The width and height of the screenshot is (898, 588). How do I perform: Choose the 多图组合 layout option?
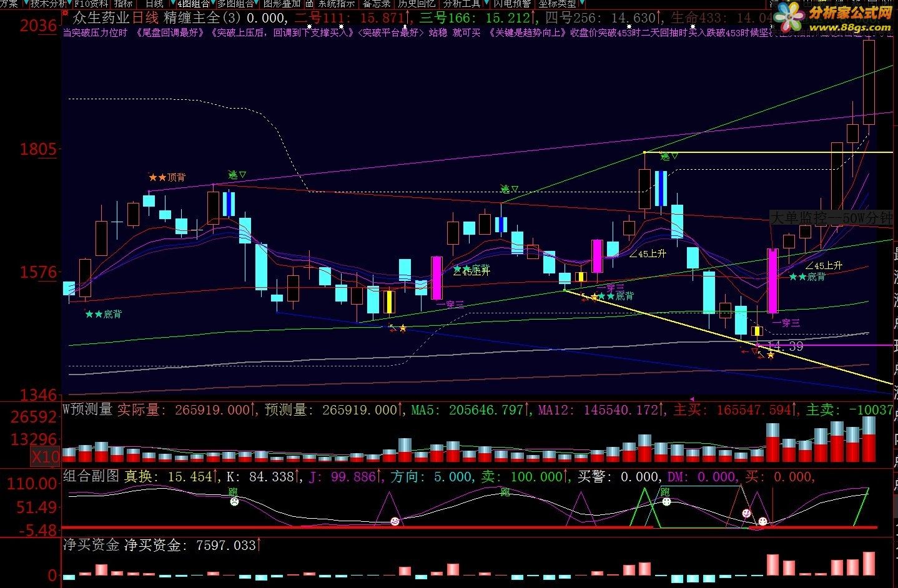tap(235, 4)
